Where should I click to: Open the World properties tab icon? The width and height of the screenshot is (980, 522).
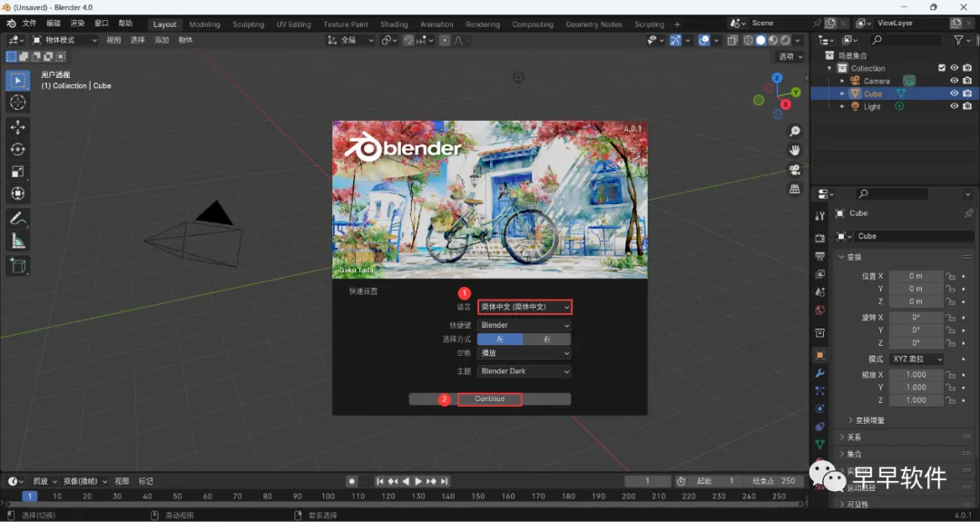(820, 310)
